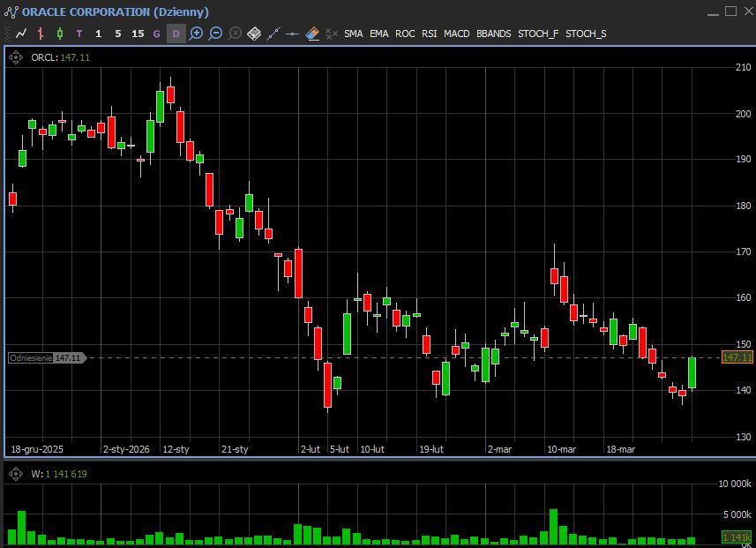
Task: Add the RSI indicator
Action: click(429, 34)
